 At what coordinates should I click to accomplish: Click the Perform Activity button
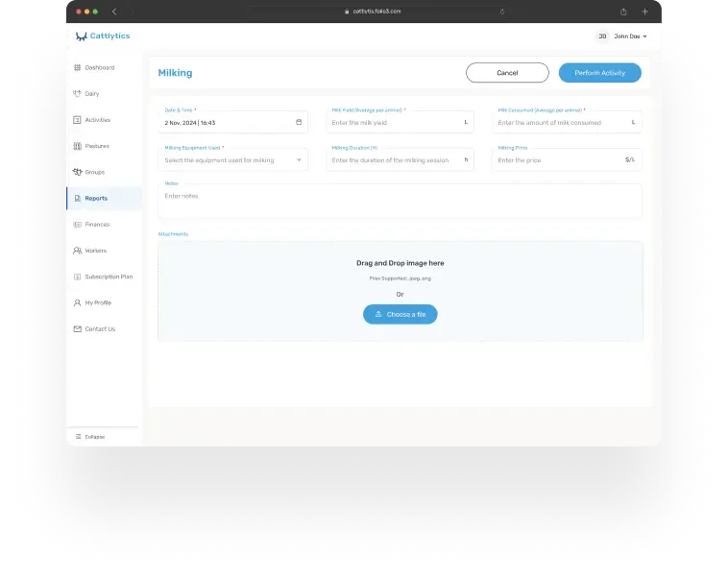point(600,73)
